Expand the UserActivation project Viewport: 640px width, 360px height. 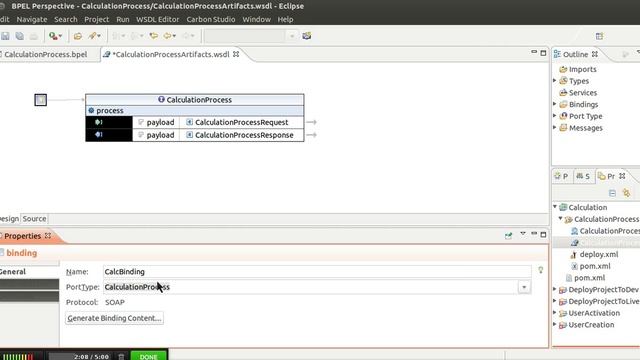coord(555,313)
